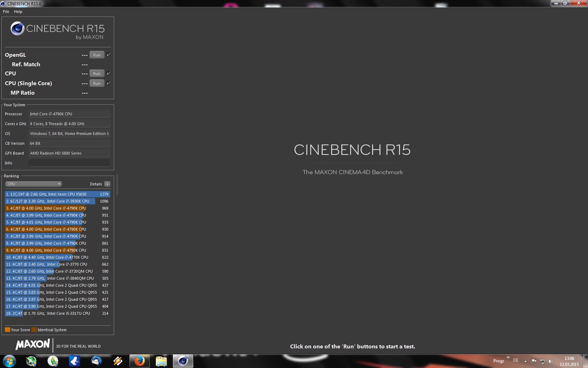Select ranking entry 12 i7-3720QM
Image resolution: width=588 pixels, height=368 pixels.
(x=57, y=271)
